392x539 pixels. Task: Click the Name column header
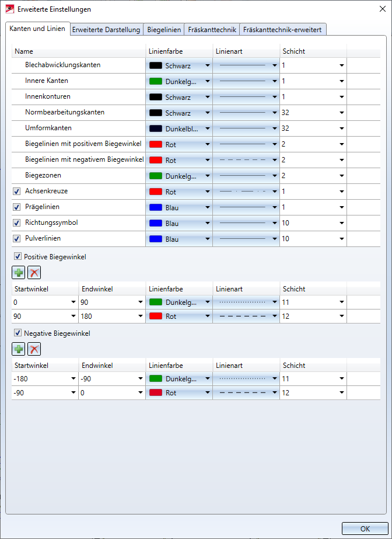pos(79,51)
